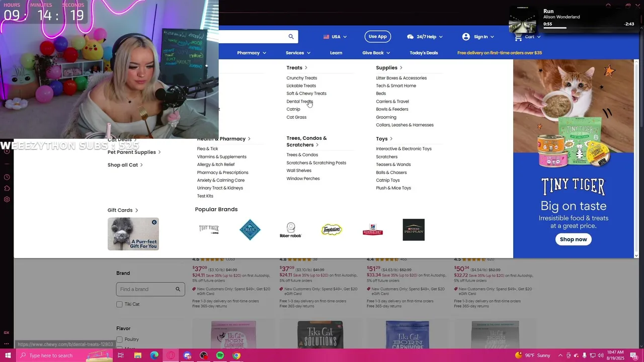The height and width of the screenshot is (362, 644).
Task: Open the 24/7 Help dropdown
Action: pos(425,37)
